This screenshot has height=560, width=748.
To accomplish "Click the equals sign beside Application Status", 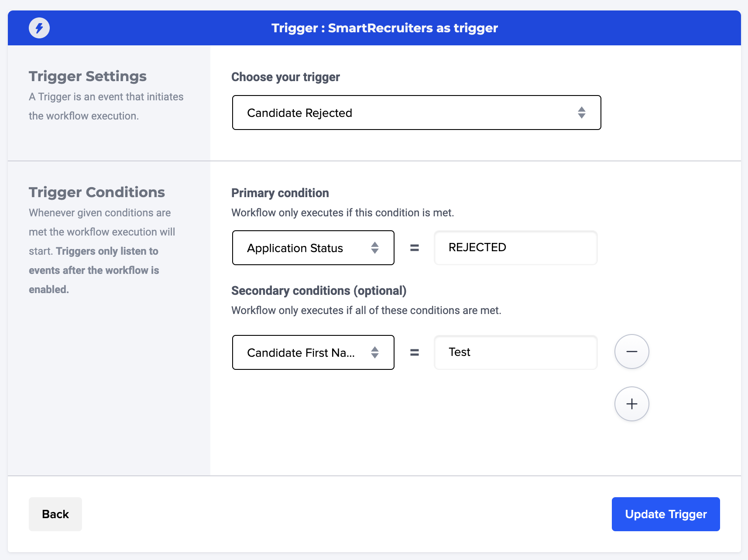I will point(415,248).
